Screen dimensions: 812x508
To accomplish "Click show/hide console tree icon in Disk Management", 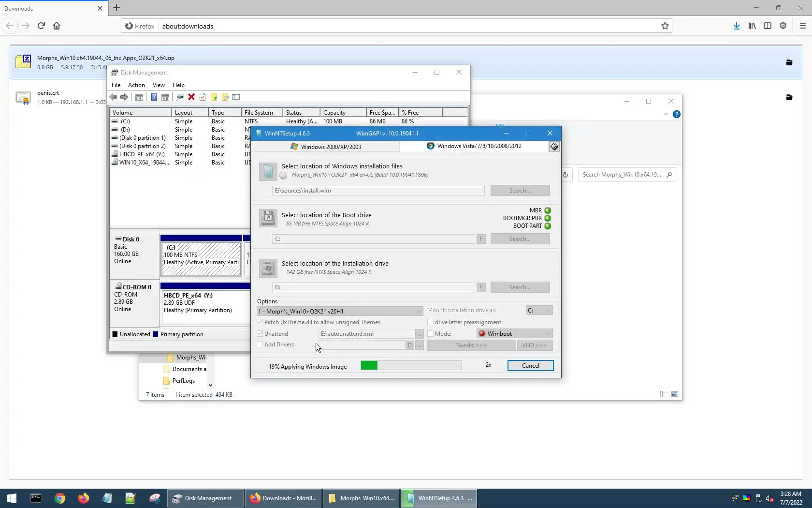I will [139, 97].
